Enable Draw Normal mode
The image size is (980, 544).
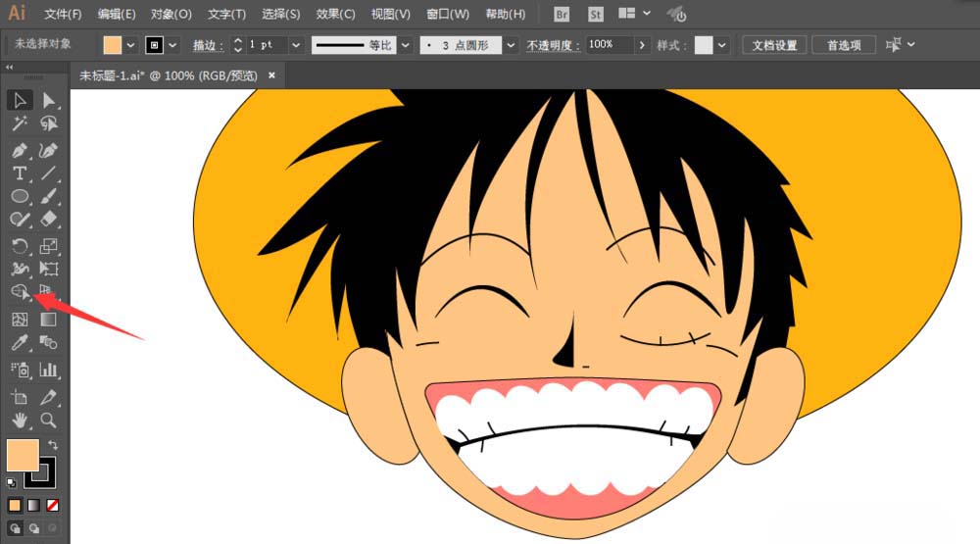15,528
